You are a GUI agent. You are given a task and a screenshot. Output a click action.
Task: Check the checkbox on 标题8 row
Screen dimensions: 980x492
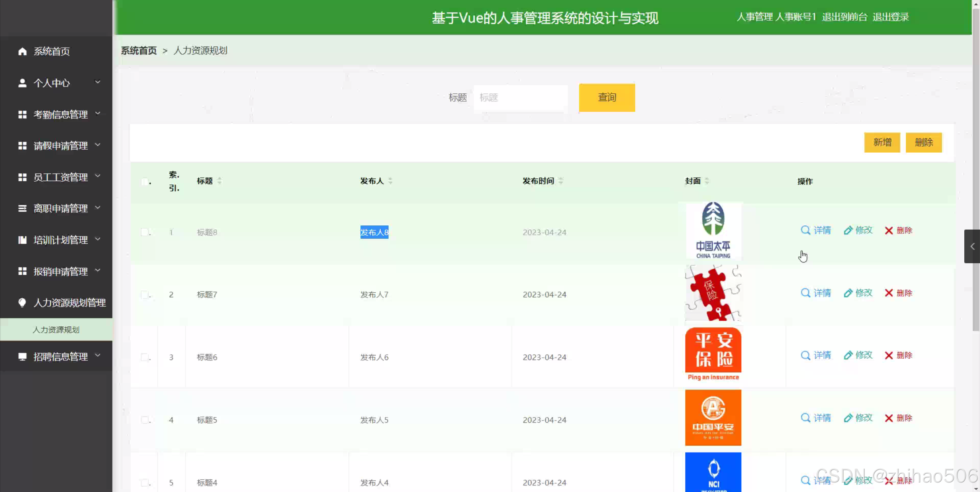pos(144,232)
